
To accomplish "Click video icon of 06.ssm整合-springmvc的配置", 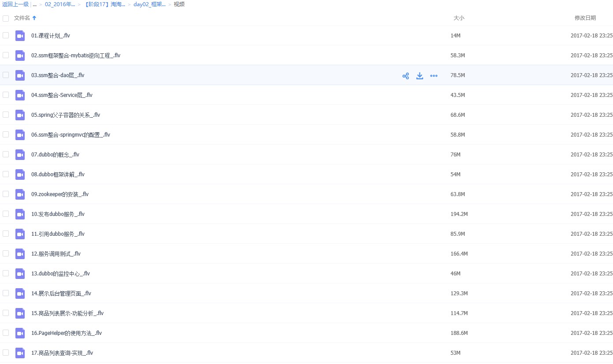I will (x=20, y=135).
